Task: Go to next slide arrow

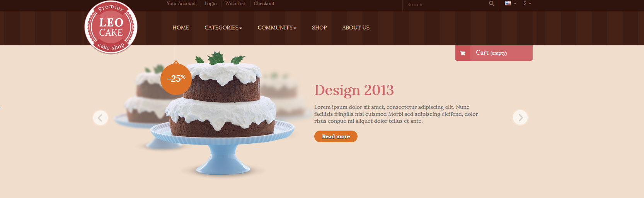Action: (x=520, y=117)
